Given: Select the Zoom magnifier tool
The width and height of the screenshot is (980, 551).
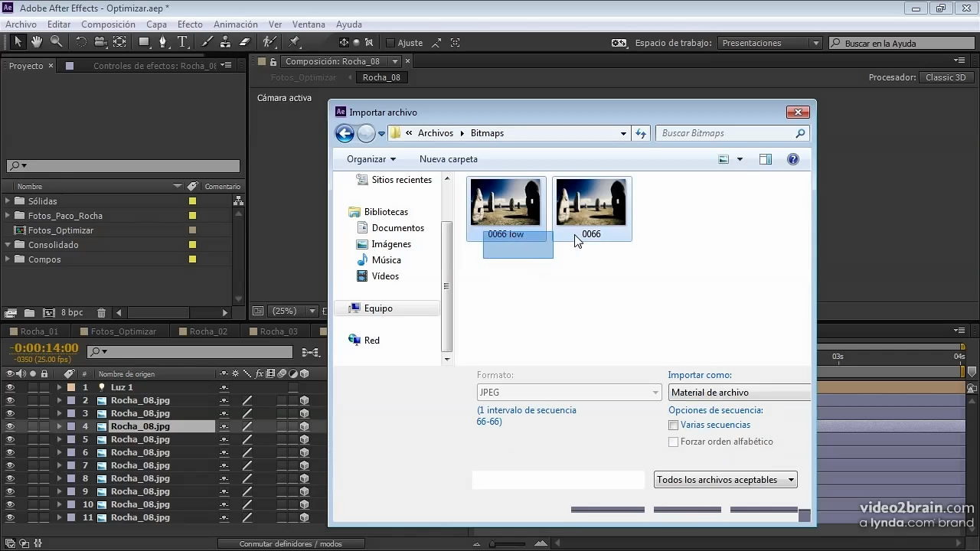Looking at the screenshot, I should (56, 42).
